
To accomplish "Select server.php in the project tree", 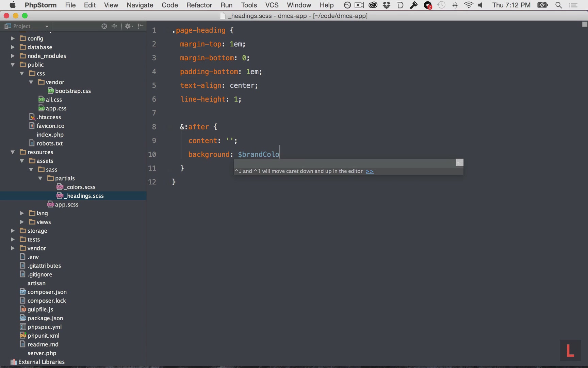I will click(x=42, y=353).
